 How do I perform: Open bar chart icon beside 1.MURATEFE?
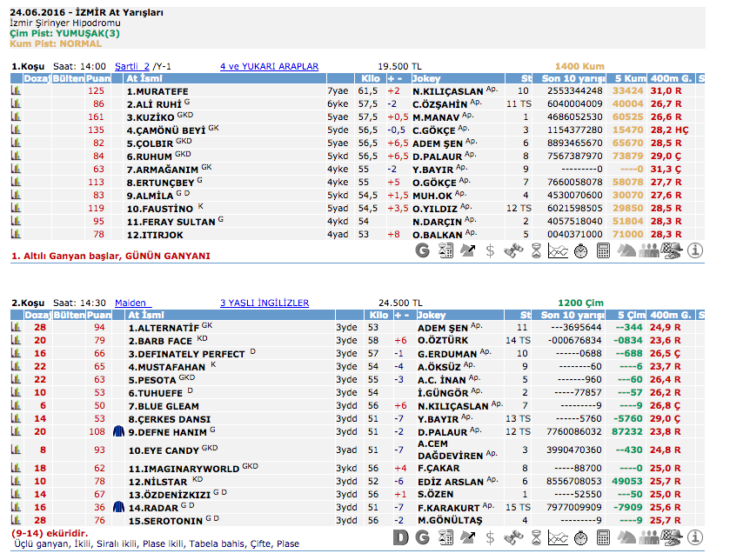[16, 90]
